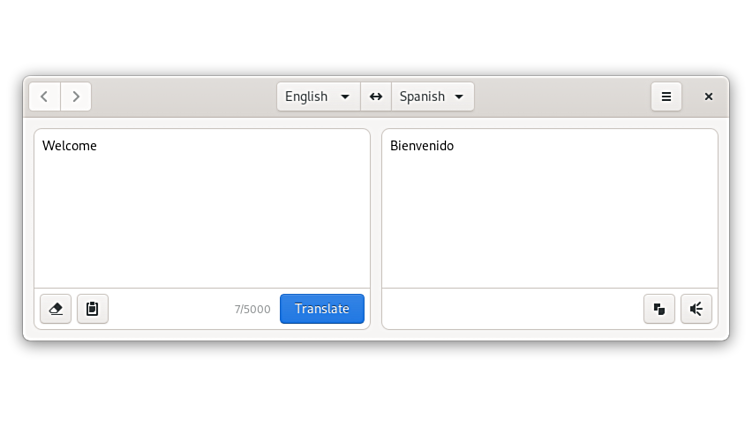Viewport: 752px width, 423px height.
Task: Open the Spanish destination language dropdown
Action: (x=432, y=97)
